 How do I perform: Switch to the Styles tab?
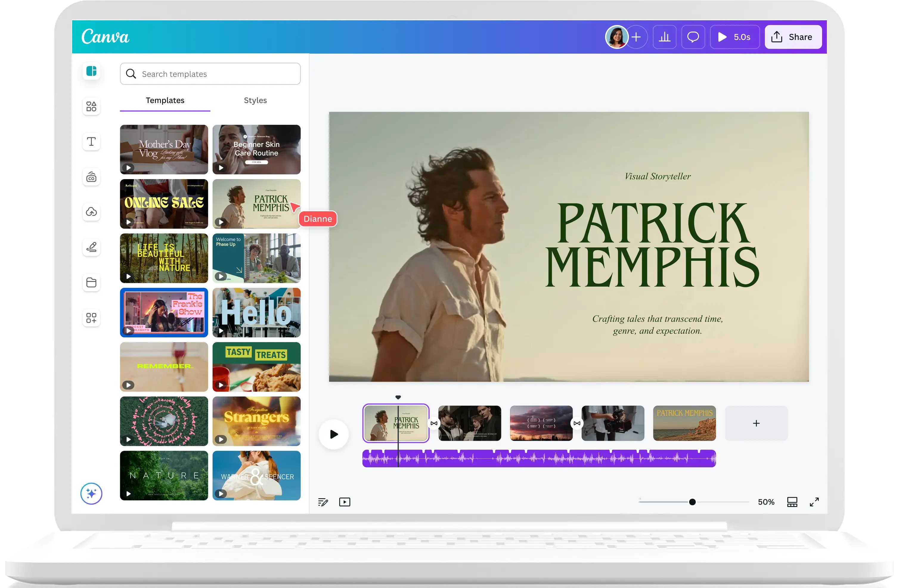click(255, 100)
